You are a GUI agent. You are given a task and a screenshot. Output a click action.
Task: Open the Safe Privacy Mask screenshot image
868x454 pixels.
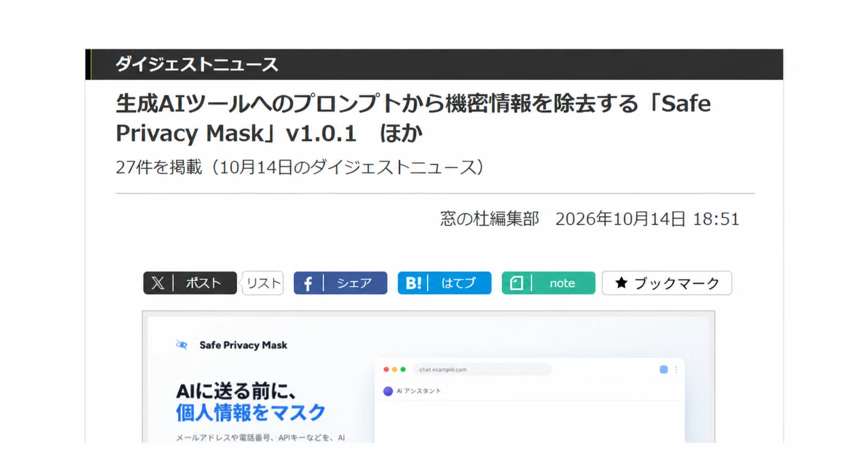429,377
